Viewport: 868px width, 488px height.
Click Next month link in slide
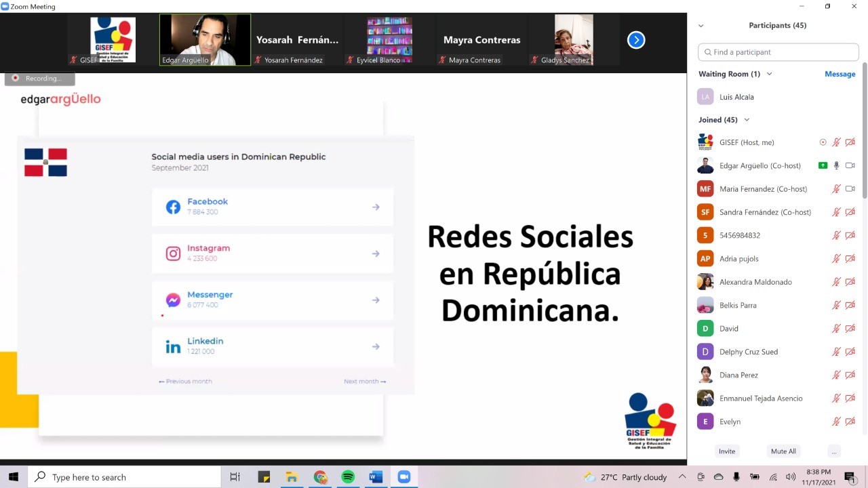point(365,382)
